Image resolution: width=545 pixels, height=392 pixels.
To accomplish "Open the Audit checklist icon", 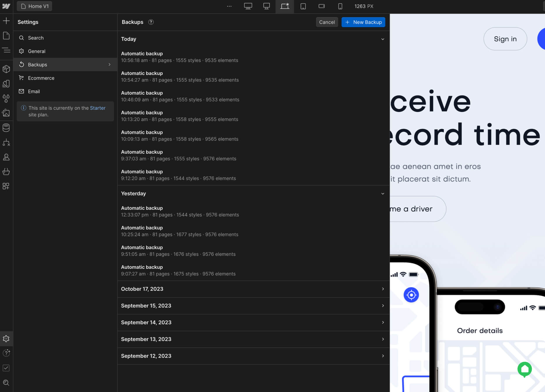I will (x=6, y=368).
